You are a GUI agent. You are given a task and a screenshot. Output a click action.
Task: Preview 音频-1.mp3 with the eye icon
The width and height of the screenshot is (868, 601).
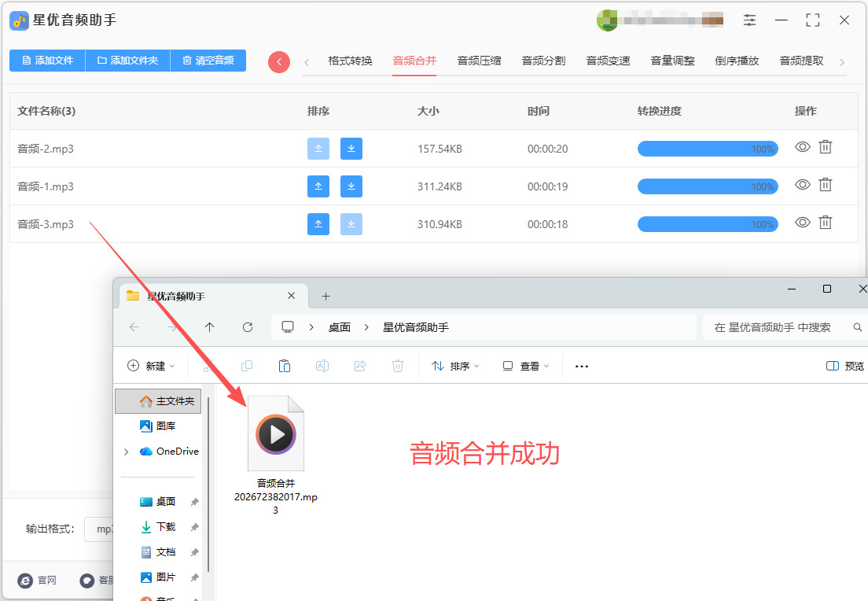point(803,184)
